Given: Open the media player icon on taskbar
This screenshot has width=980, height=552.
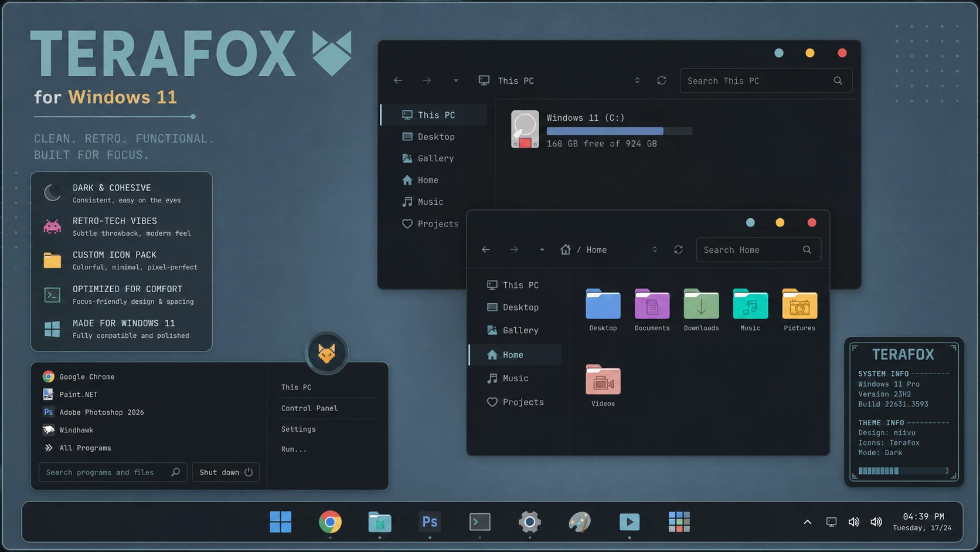Looking at the screenshot, I should 629,521.
